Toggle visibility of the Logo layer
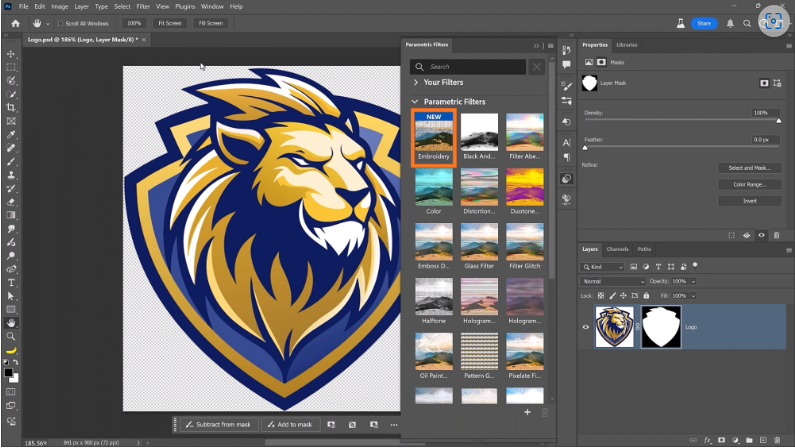795x448 pixels. [x=586, y=327]
